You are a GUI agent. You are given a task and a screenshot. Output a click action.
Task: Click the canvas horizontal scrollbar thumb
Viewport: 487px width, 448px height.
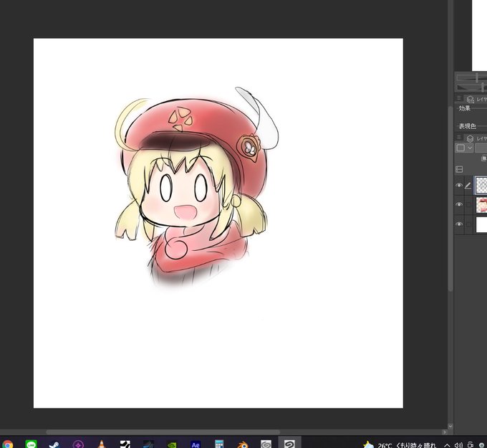163,432
